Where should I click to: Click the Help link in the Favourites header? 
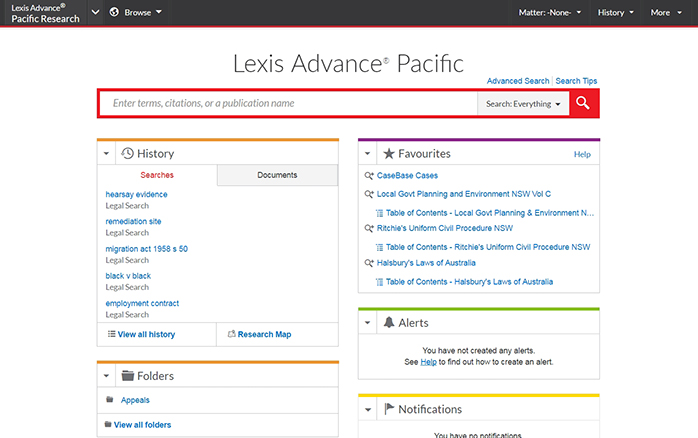582,154
